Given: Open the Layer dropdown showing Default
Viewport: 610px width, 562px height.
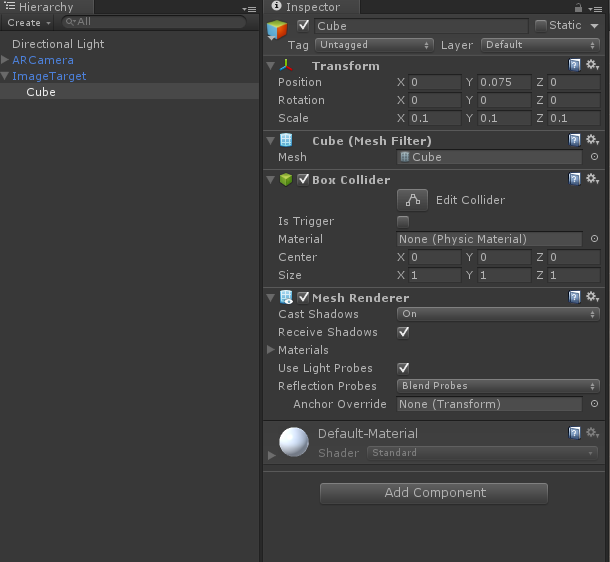Looking at the screenshot, I should pos(540,45).
